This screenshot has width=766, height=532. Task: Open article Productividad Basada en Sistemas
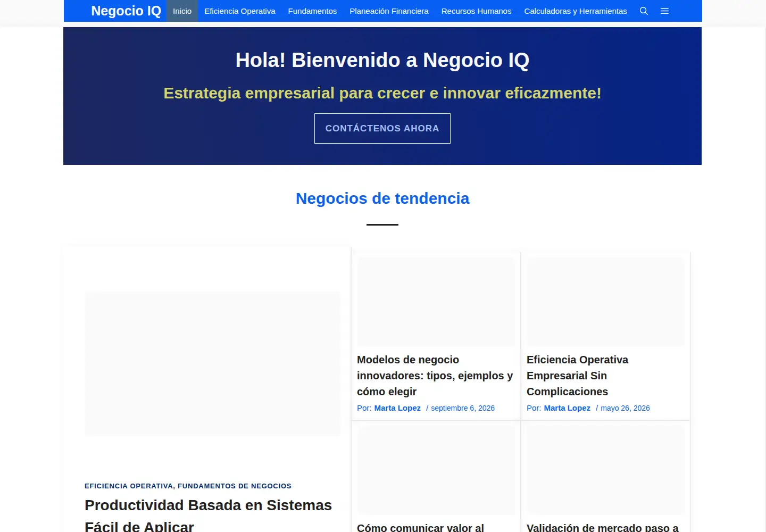click(x=208, y=516)
